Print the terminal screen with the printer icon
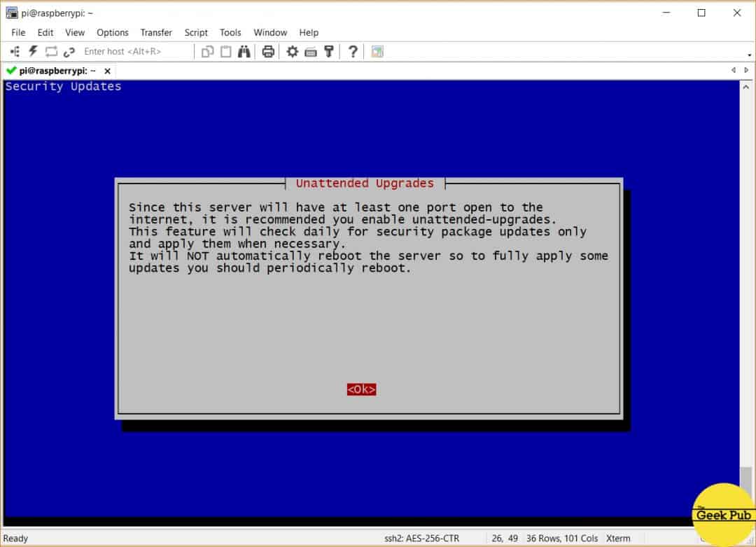 tap(268, 50)
